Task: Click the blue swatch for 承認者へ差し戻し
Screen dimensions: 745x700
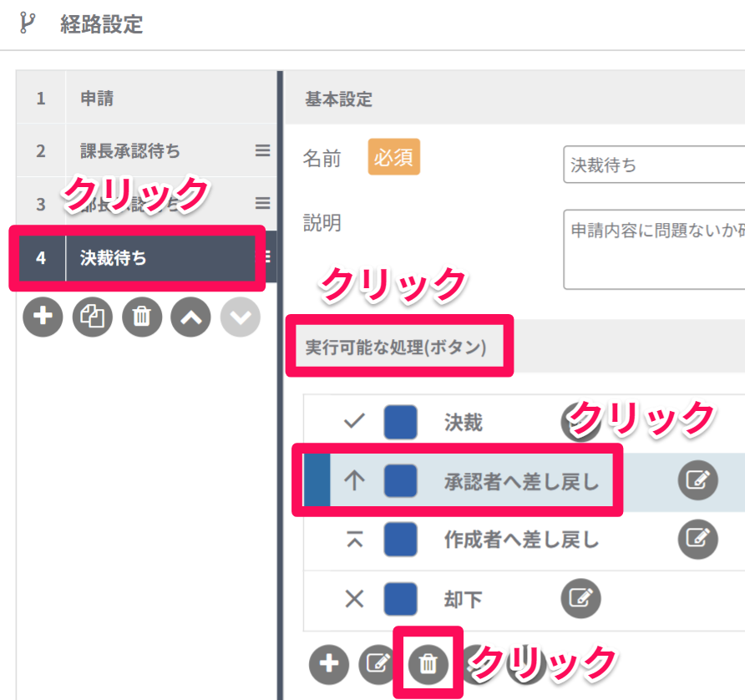Action: pos(401,481)
